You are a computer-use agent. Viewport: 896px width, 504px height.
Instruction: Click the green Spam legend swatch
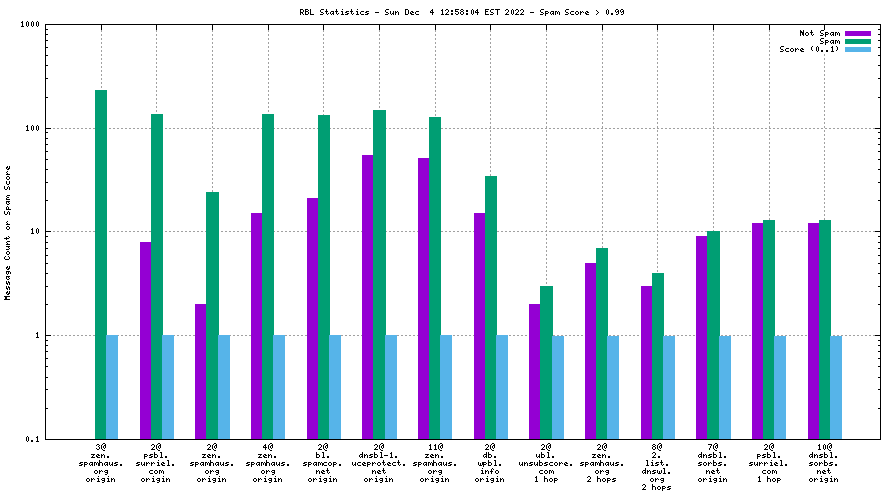(858, 41)
